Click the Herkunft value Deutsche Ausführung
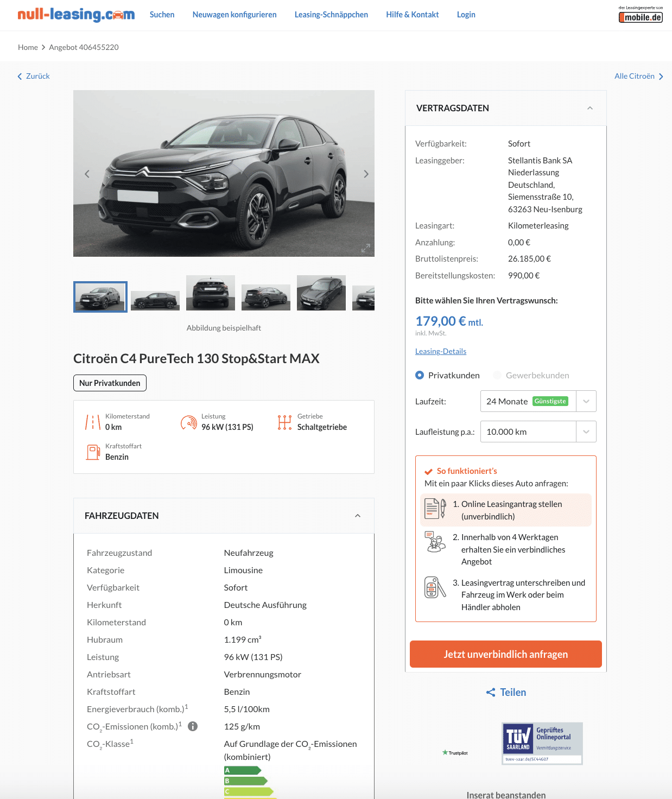Screen dimensions: 672x799 coord(265,605)
